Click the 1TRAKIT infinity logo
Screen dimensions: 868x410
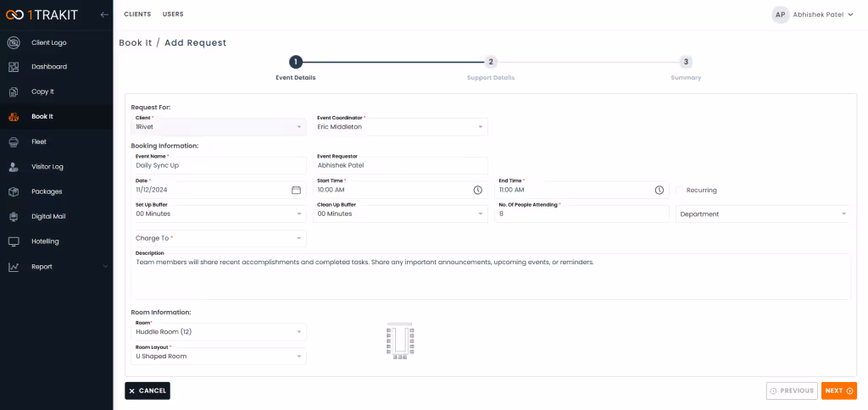[15, 15]
